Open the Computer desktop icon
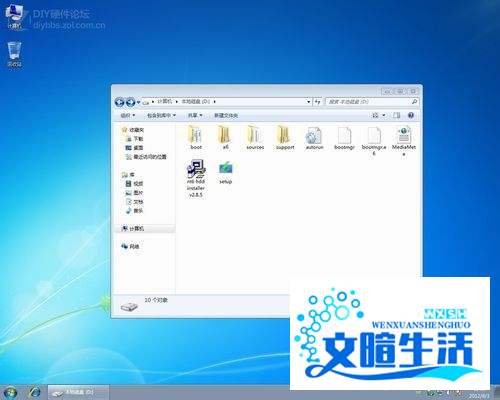This screenshot has height=400, width=500. pyautogui.click(x=14, y=17)
